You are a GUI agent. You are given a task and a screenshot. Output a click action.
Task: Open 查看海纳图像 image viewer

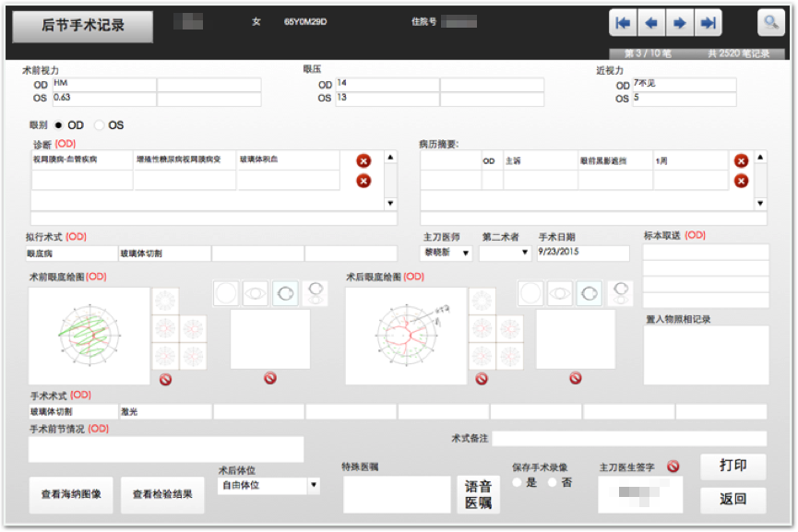[70, 495]
